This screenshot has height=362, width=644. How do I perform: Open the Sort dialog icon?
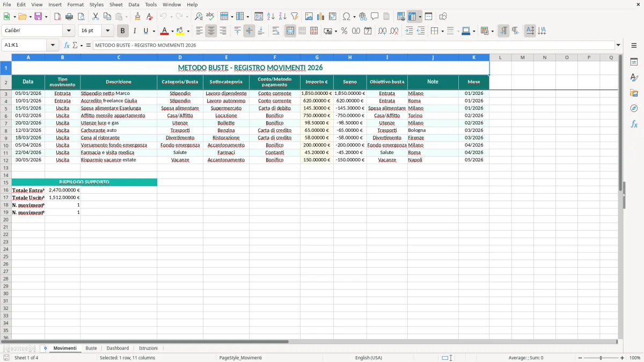coord(259,17)
